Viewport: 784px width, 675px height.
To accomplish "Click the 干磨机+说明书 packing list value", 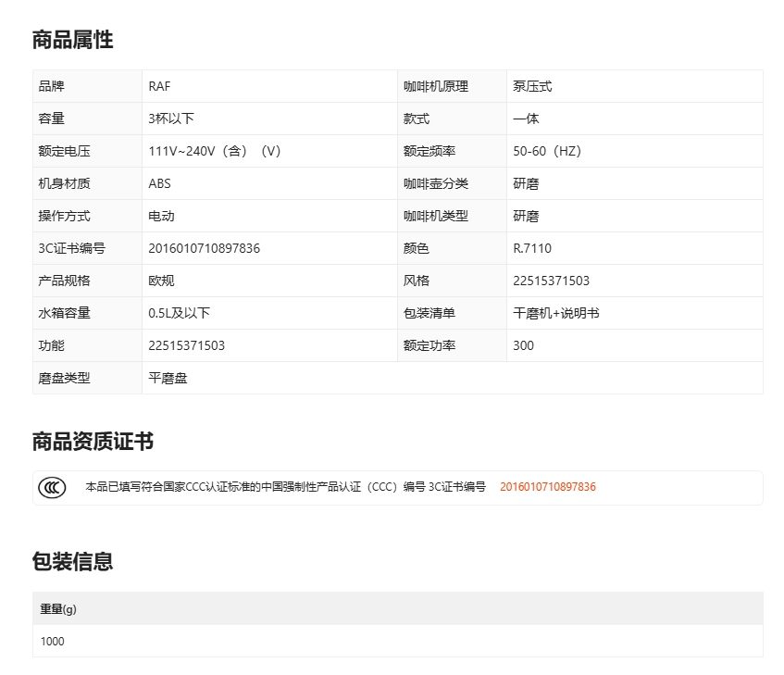I will [555, 313].
